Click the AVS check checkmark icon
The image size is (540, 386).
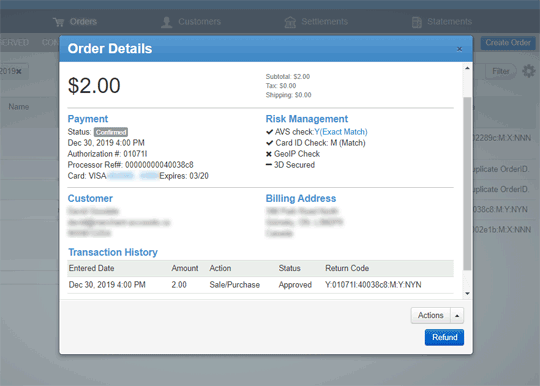click(269, 132)
